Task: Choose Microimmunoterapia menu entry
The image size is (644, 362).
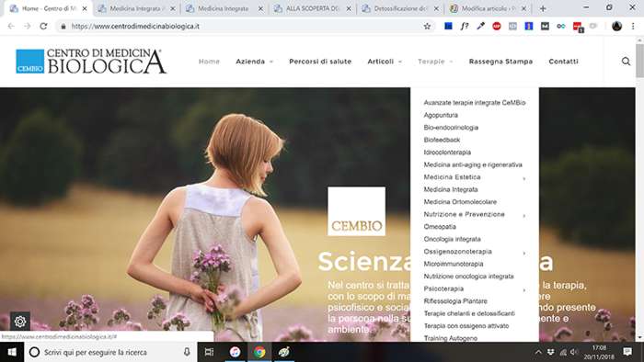Action: (454, 264)
